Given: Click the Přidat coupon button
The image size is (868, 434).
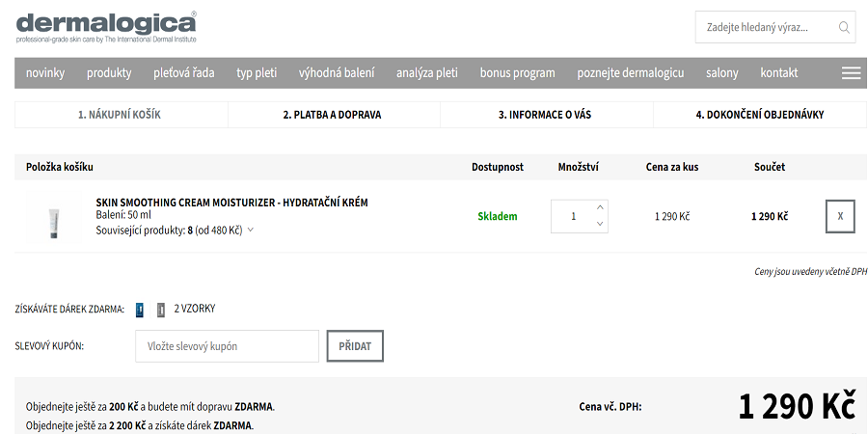Looking at the screenshot, I should pos(355,346).
